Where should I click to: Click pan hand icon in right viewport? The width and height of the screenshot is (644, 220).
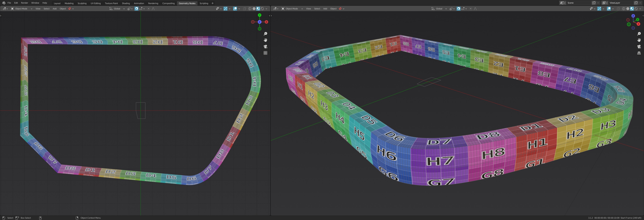pos(639,40)
